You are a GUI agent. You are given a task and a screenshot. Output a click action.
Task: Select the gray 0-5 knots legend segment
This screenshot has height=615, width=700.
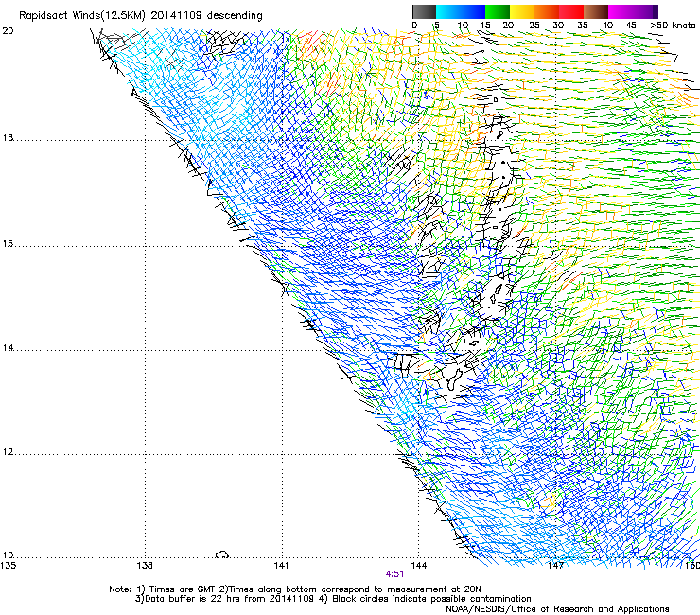click(424, 11)
